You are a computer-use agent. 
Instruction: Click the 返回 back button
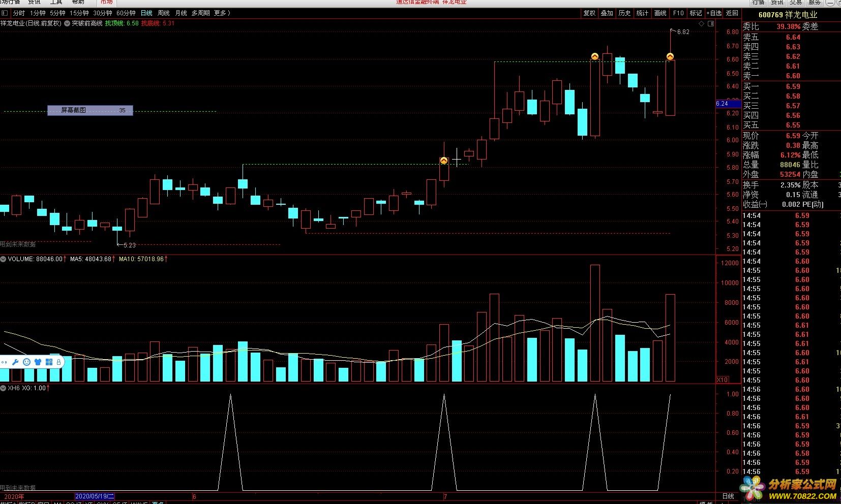click(732, 13)
